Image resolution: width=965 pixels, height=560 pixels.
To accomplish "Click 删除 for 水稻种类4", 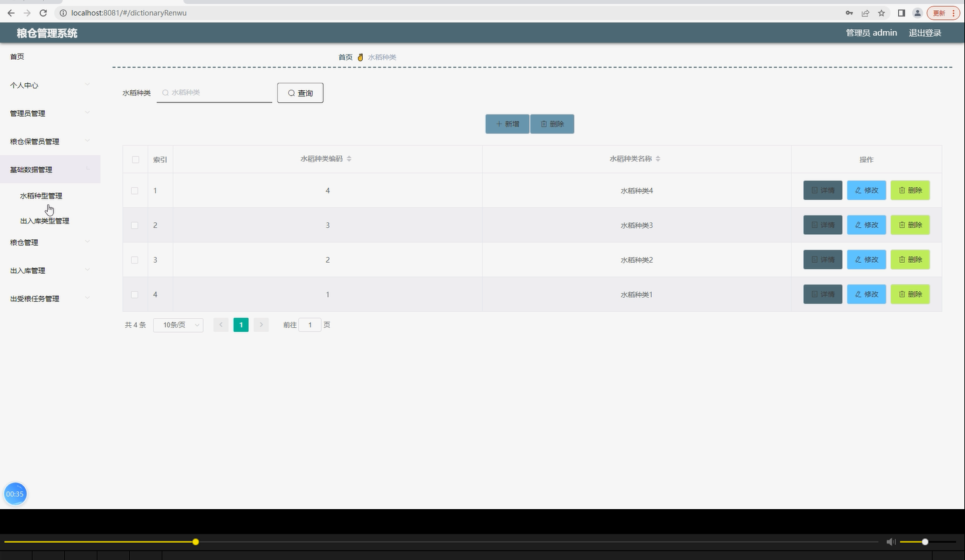I will [x=910, y=190].
